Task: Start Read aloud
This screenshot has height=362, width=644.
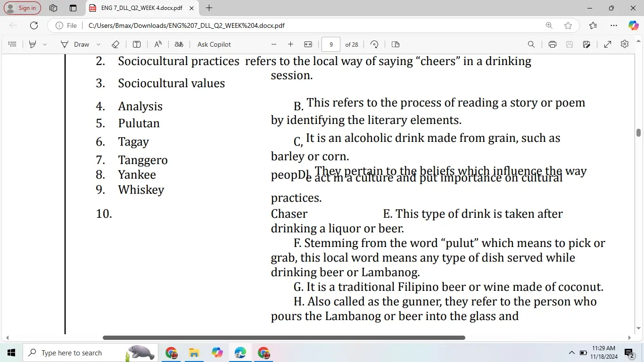Action: coord(158,44)
